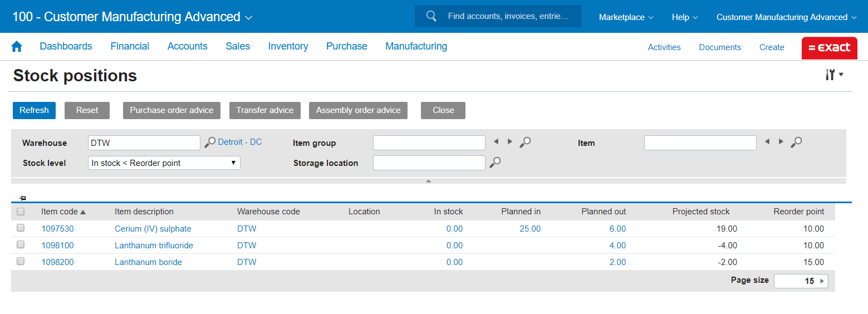
Task: Collapse the filter panel with chevron
Action: [428, 181]
